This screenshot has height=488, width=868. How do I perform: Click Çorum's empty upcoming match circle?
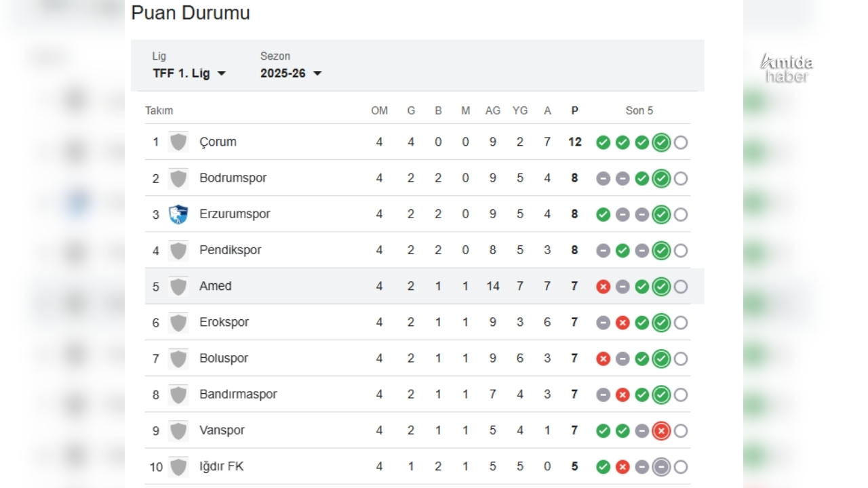point(681,142)
